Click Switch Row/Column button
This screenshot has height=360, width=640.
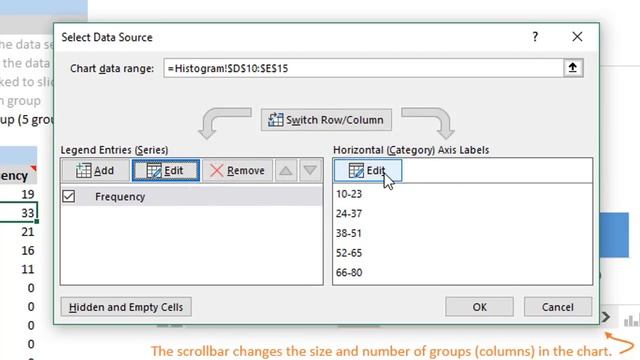click(326, 120)
